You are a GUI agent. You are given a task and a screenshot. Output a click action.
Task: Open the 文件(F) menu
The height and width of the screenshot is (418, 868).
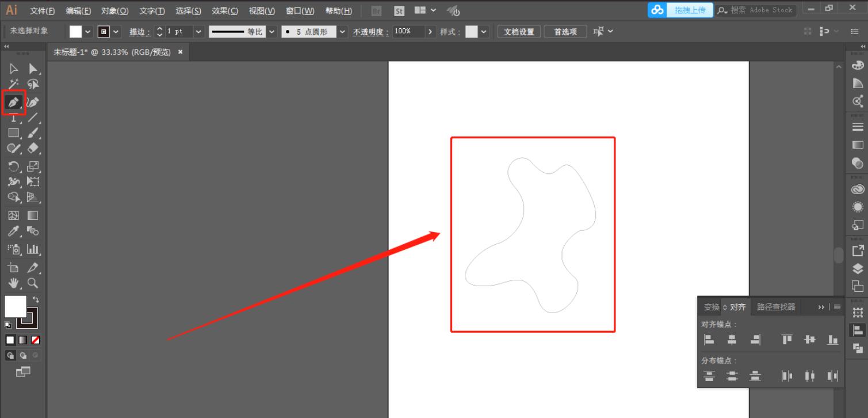(43, 11)
